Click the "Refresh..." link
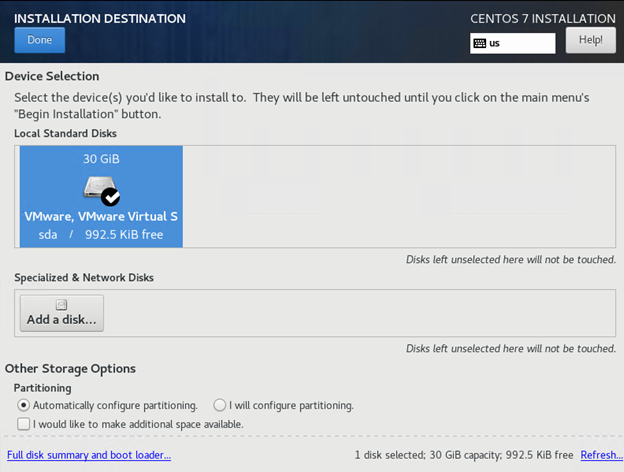 pyautogui.click(x=601, y=455)
